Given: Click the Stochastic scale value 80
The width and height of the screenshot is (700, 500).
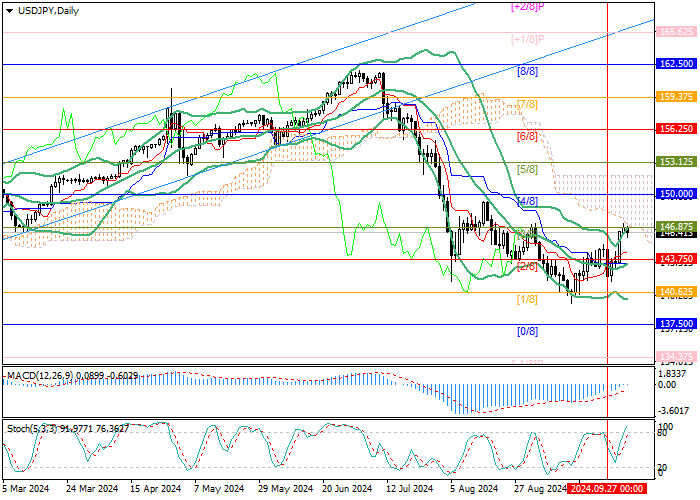Looking at the screenshot, I should (662, 433).
